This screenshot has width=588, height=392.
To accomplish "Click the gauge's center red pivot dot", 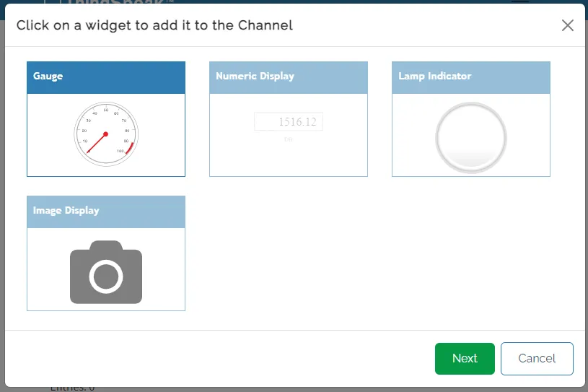I will [x=105, y=134].
